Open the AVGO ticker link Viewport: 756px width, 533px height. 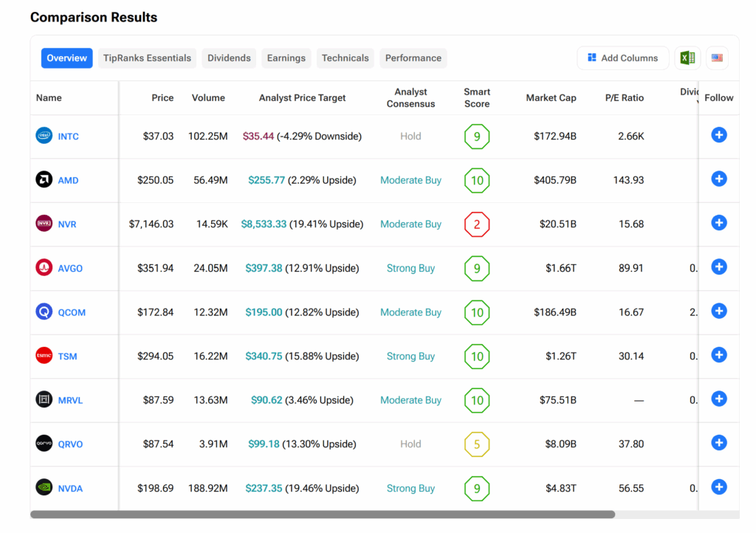click(70, 269)
